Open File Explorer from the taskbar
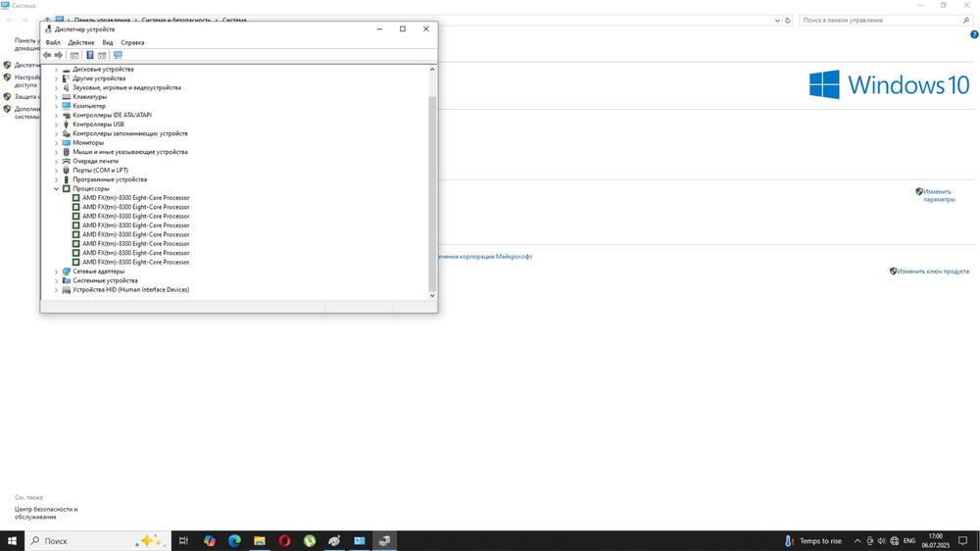980x551 pixels. [x=260, y=541]
